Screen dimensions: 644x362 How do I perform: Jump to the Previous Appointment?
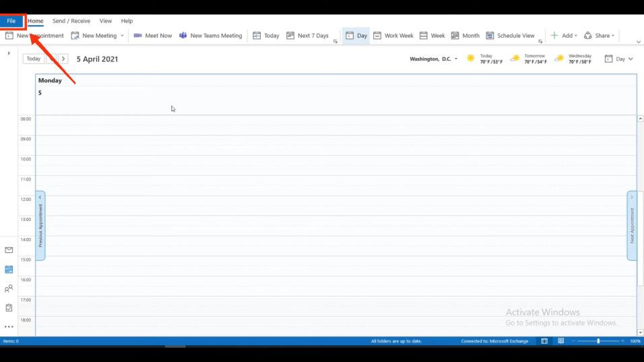point(40,225)
